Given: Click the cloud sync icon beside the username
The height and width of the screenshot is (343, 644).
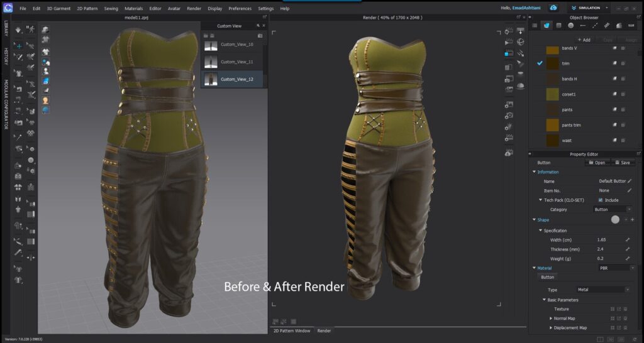Looking at the screenshot, I should tap(553, 8).
